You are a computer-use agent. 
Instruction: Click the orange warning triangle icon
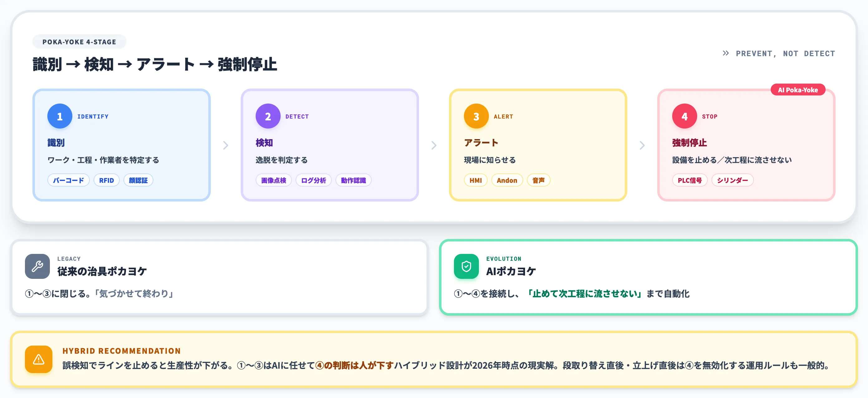tap(39, 359)
